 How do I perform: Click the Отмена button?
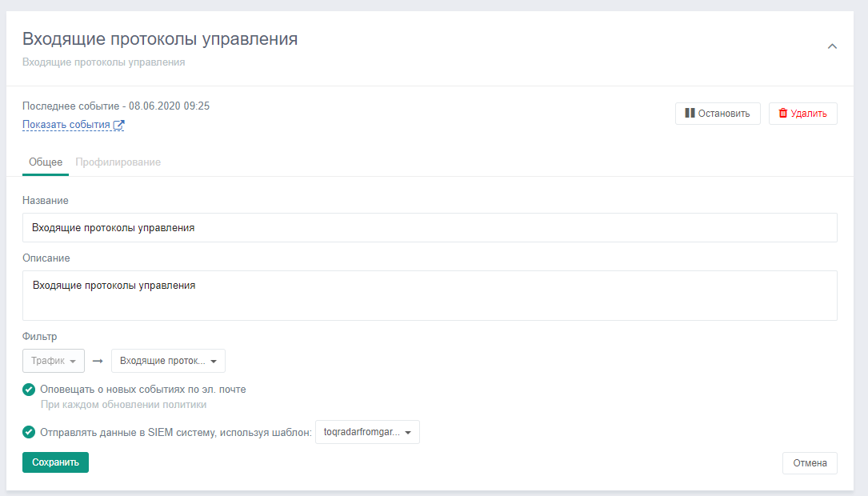pyautogui.click(x=809, y=463)
